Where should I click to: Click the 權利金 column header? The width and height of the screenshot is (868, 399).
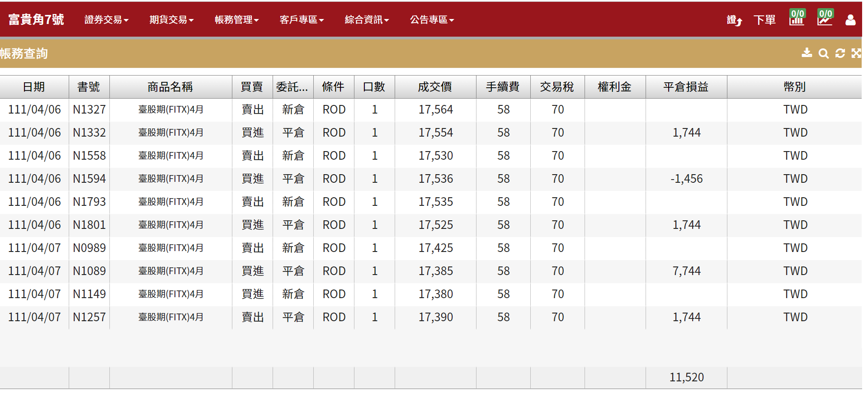[x=615, y=87]
